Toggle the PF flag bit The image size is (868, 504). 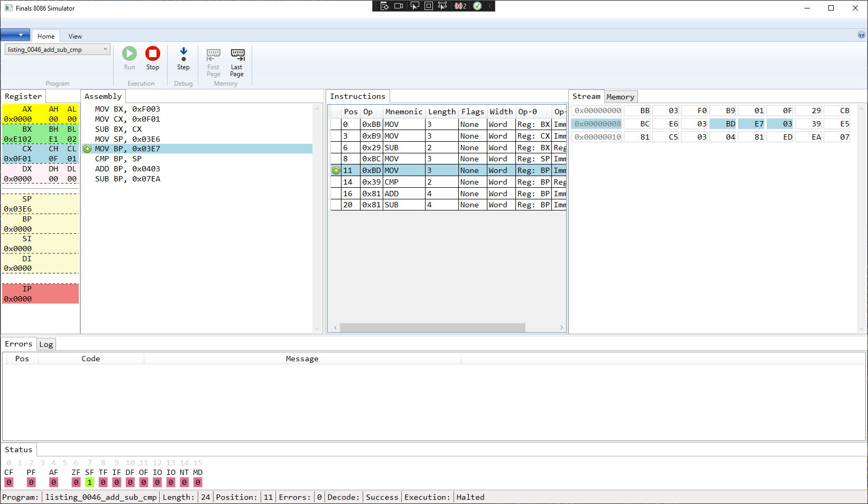(31, 482)
